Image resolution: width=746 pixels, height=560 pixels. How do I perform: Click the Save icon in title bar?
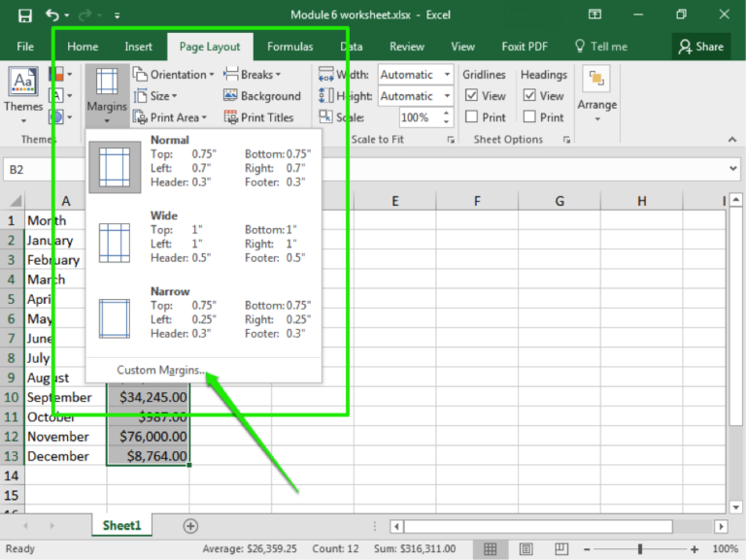click(24, 16)
